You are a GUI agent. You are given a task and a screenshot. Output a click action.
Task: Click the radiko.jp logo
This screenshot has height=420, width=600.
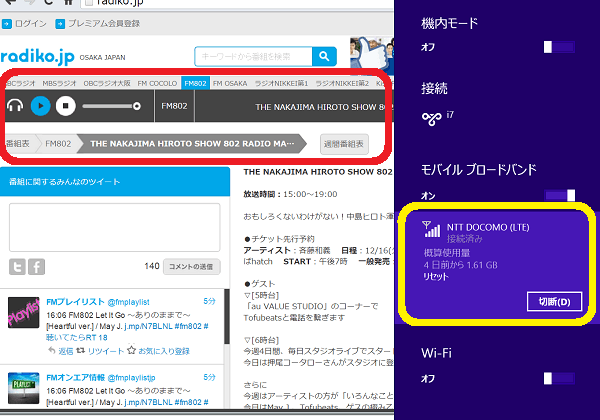click(38, 57)
